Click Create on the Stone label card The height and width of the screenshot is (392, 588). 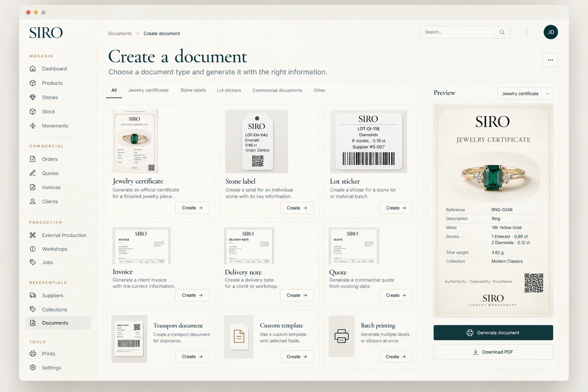[x=297, y=208]
